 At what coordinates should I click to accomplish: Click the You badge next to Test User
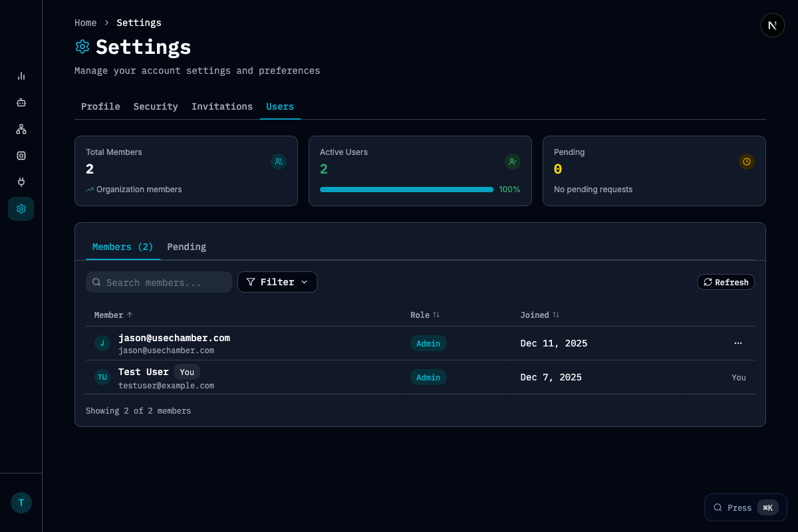click(x=187, y=372)
